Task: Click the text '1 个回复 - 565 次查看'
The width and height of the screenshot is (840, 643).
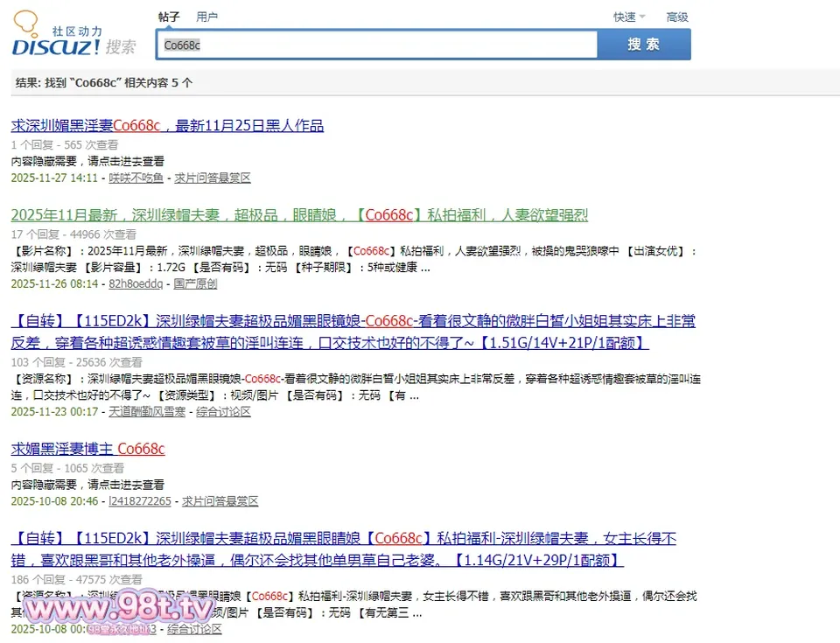Action: [x=64, y=145]
